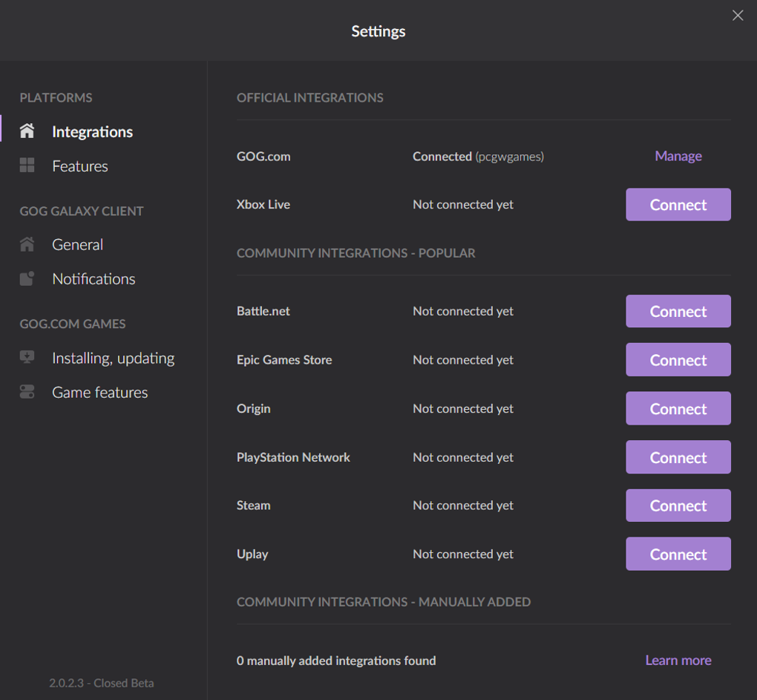The image size is (757, 700).
Task: Hit Connect next to Steam
Action: pos(678,506)
